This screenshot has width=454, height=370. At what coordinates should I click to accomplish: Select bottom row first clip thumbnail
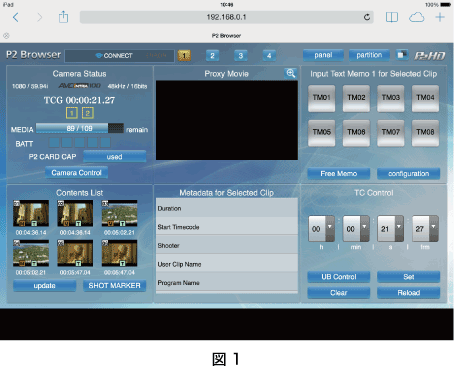31,253
